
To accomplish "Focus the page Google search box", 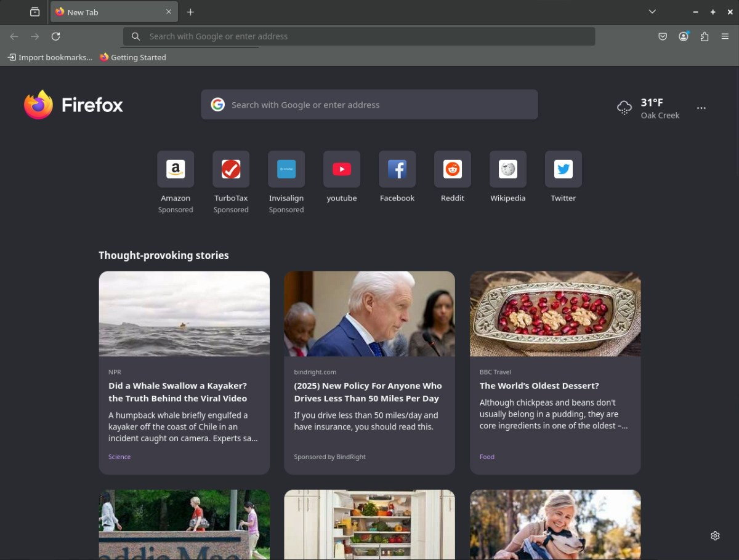I will (369, 105).
